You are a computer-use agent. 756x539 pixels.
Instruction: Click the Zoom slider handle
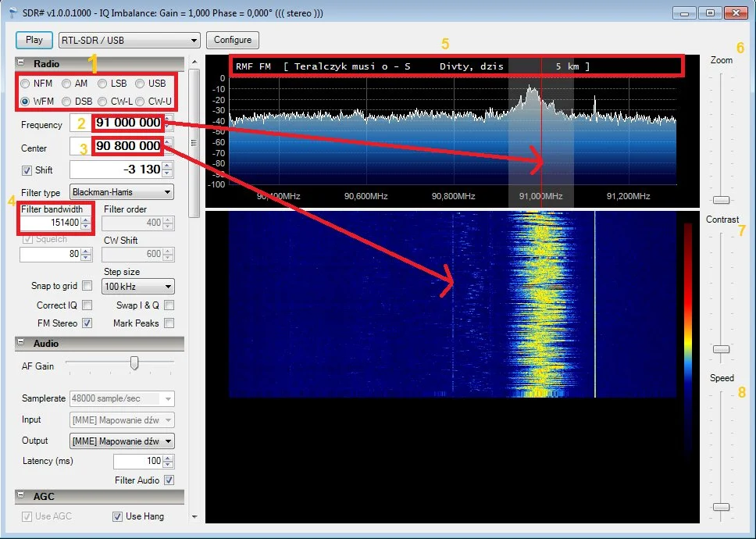coord(722,200)
